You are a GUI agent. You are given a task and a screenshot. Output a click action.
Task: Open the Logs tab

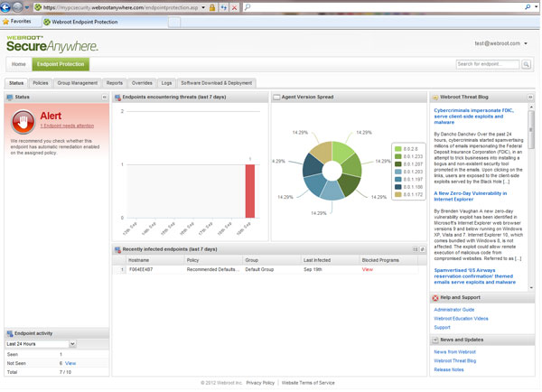pos(166,83)
